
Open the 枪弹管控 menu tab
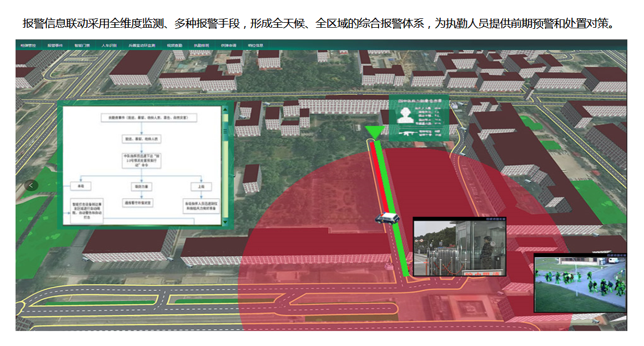[28, 45]
